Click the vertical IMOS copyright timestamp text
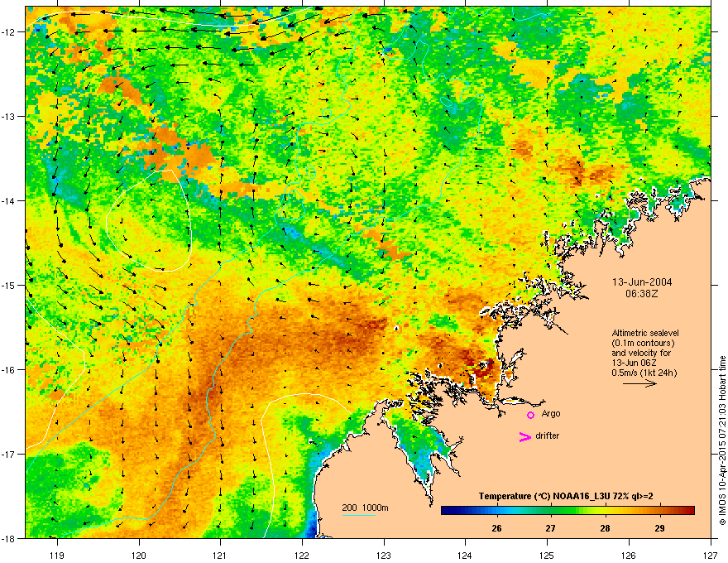The width and height of the screenshot is (728, 563). pos(722,440)
